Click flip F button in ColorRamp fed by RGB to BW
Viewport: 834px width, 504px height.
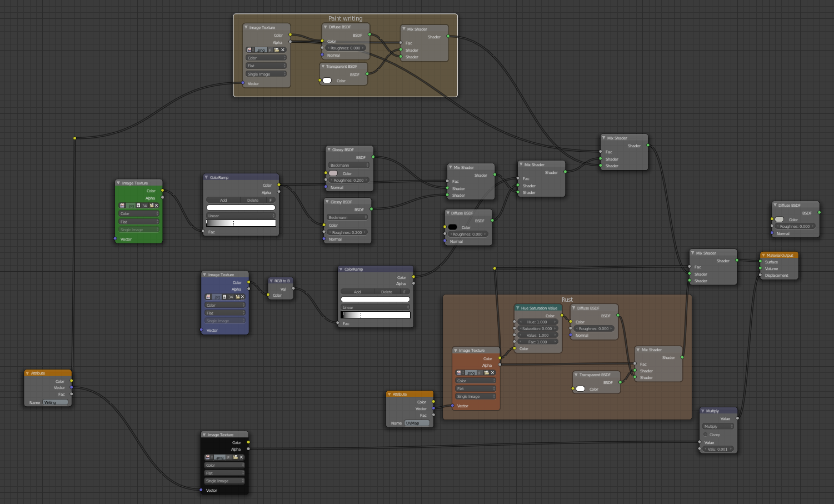[x=405, y=292]
